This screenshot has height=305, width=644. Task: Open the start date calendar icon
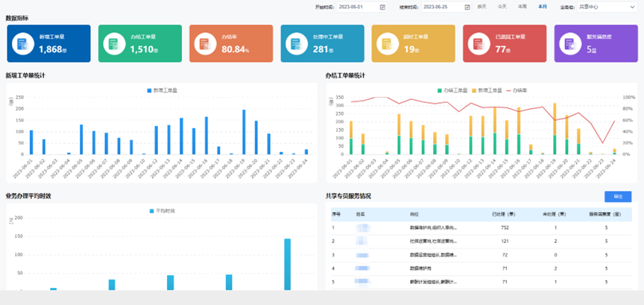[x=382, y=7]
